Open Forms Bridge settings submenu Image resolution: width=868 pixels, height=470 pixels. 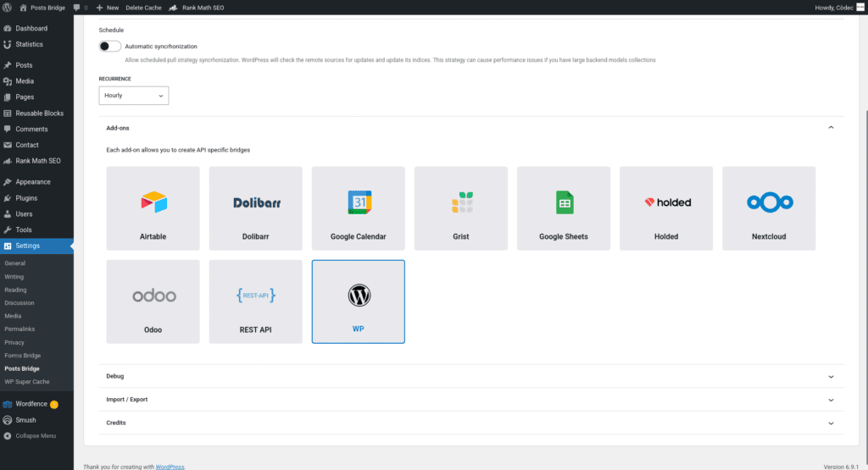point(23,356)
